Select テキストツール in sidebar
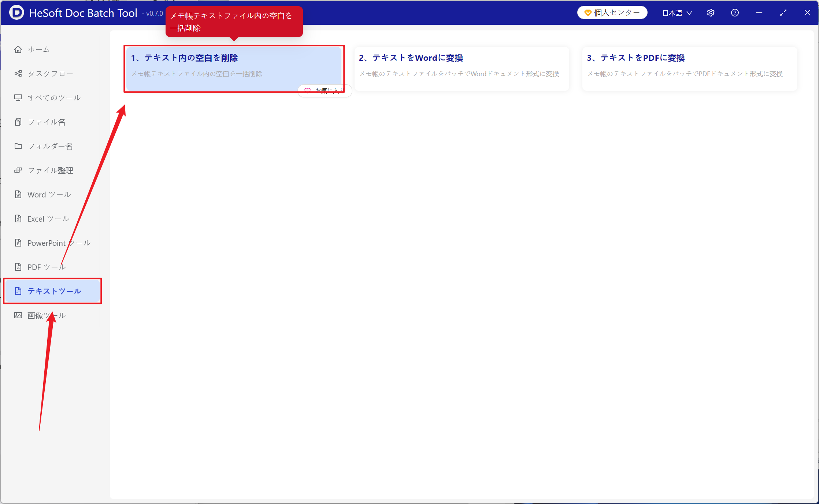Viewport: 819px width, 504px height. [x=52, y=291]
